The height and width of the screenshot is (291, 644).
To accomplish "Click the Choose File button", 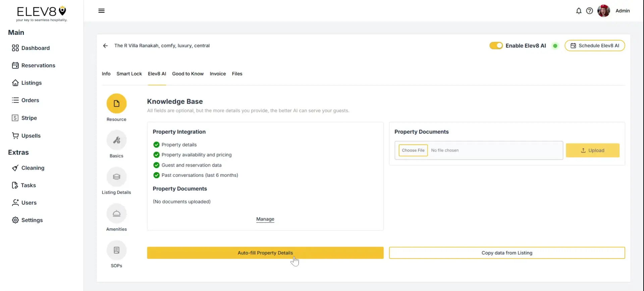I will [413, 150].
